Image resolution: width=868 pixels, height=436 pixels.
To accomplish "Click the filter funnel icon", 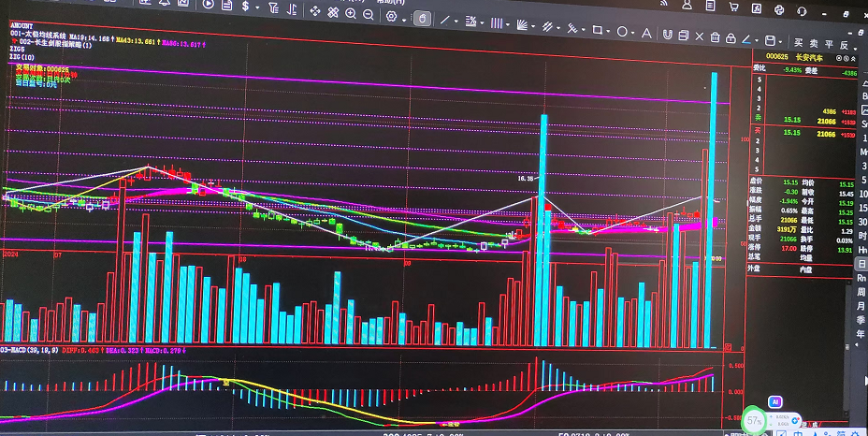I will click(273, 7).
